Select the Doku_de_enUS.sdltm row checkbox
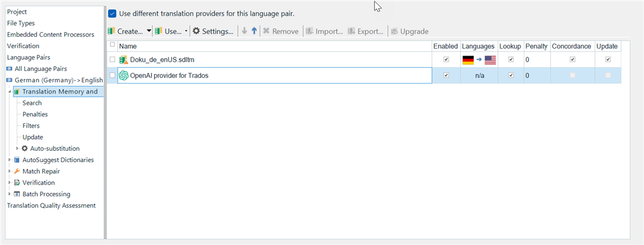Screen dimensions: 644x245 point(113,60)
